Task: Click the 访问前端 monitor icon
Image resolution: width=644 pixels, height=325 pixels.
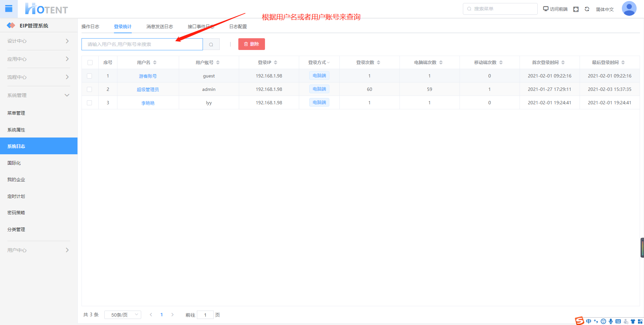Action: tap(546, 9)
